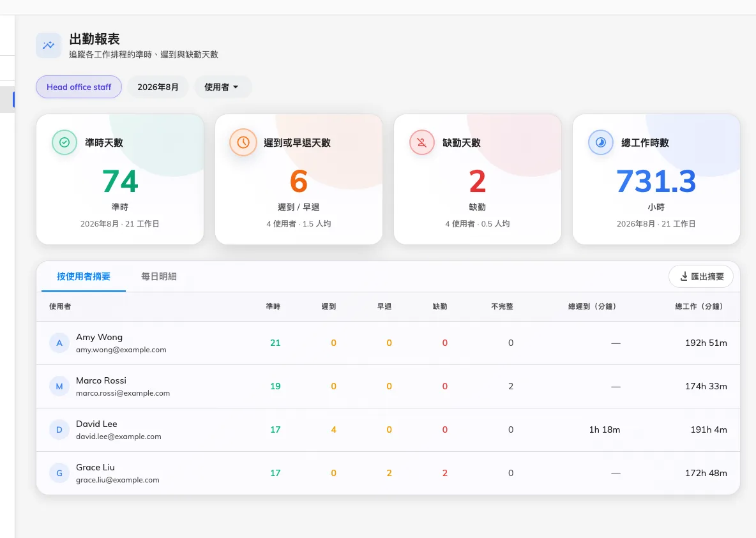Screen dimensions: 756x538
Task: Click David Lee's total work 191h 4m
Action: 709,430
